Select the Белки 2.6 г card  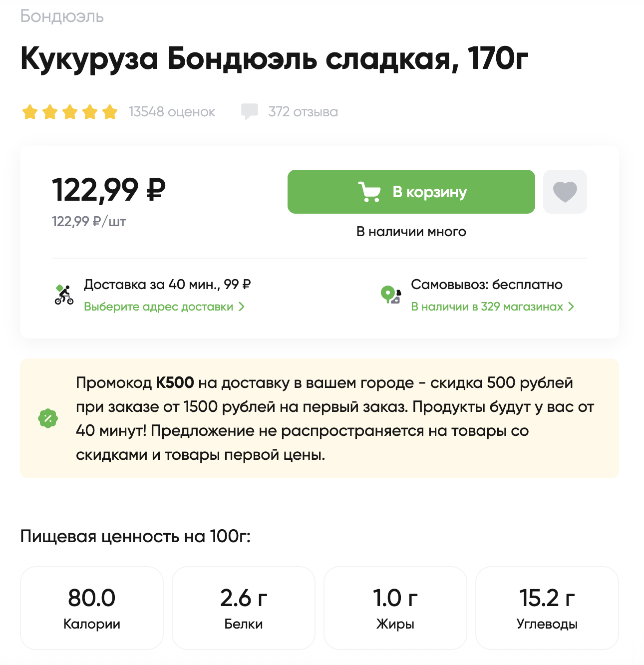[x=244, y=608]
